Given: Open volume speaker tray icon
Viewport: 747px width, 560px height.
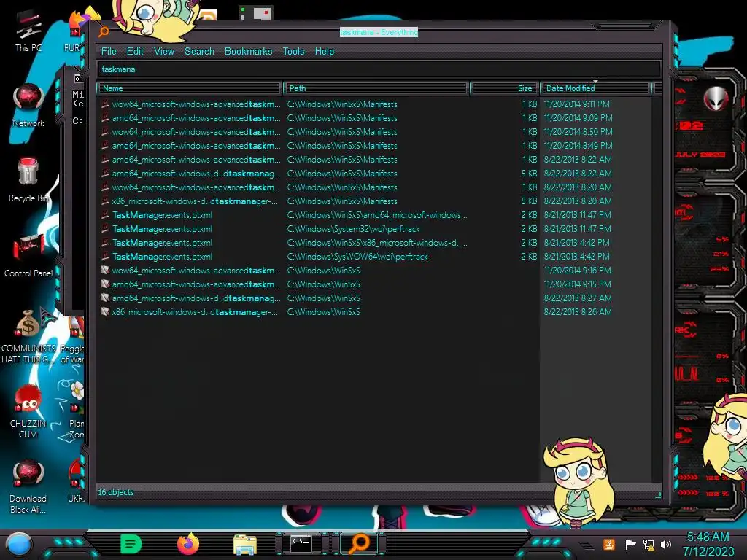Looking at the screenshot, I should click(666, 544).
